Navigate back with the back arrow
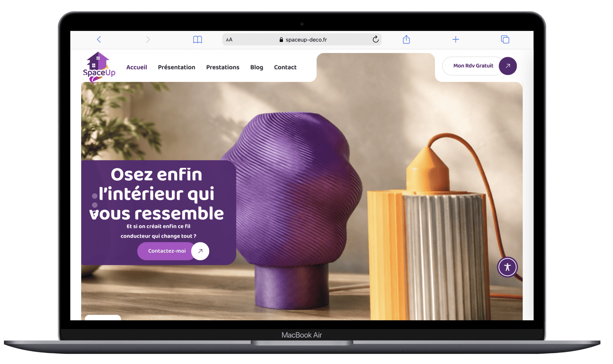 (99, 39)
